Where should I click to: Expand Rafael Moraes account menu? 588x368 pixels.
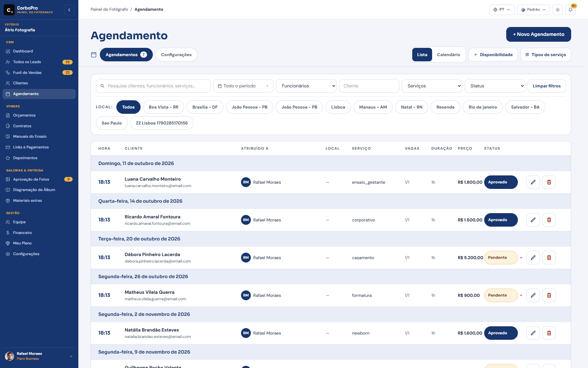[x=39, y=356]
